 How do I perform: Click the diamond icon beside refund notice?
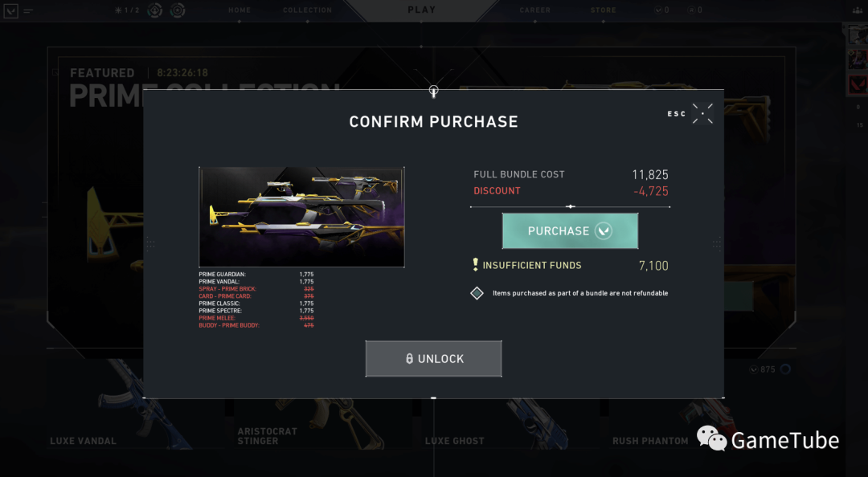click(x=477, y=293)
